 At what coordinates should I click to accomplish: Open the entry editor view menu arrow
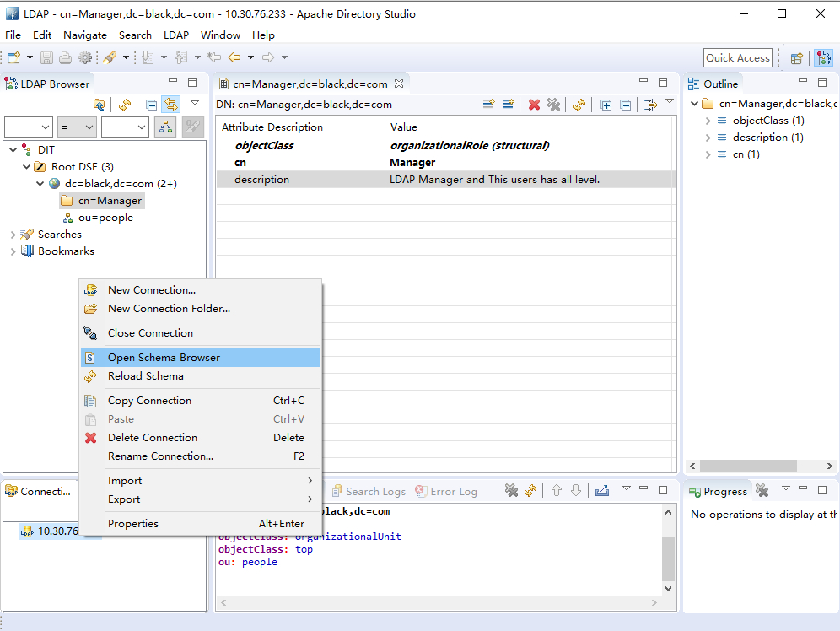[670, 100]
